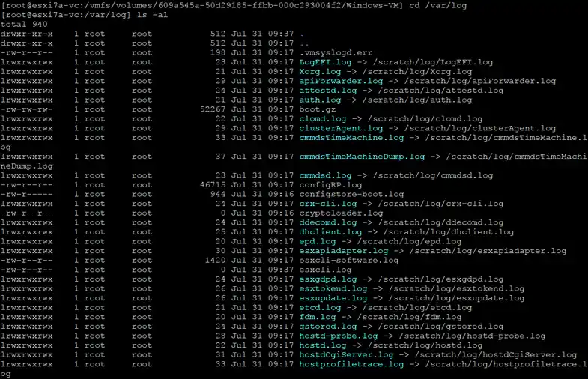Select the esxcli.log file name
This screenshot has width=588, height=379.
pyautogui.click(x=325, y=270)
